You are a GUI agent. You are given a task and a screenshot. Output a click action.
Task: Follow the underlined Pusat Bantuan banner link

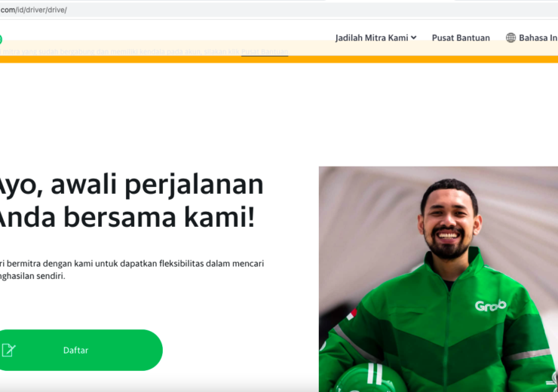[x=265, y=51]
